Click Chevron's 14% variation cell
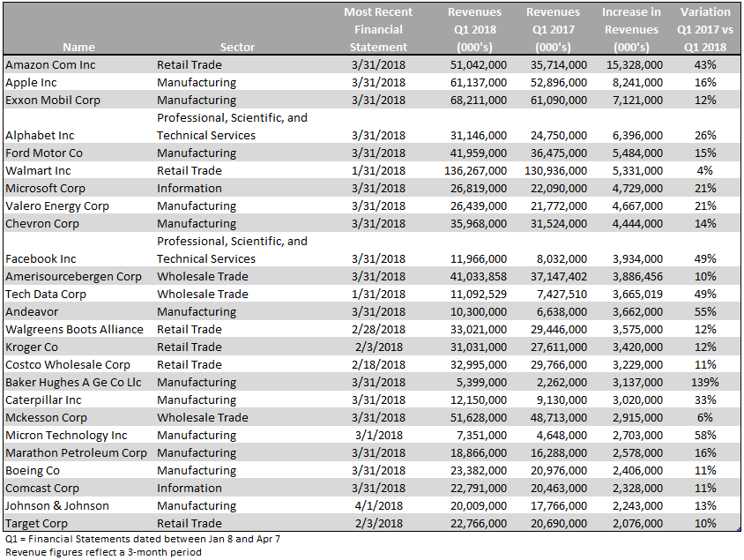 click(x=705, y=223)
